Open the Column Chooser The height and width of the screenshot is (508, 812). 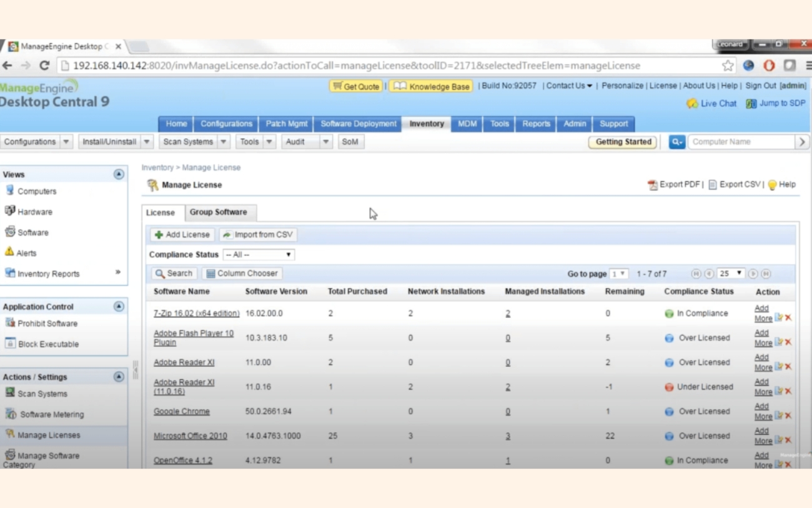[x=242, y=274]
